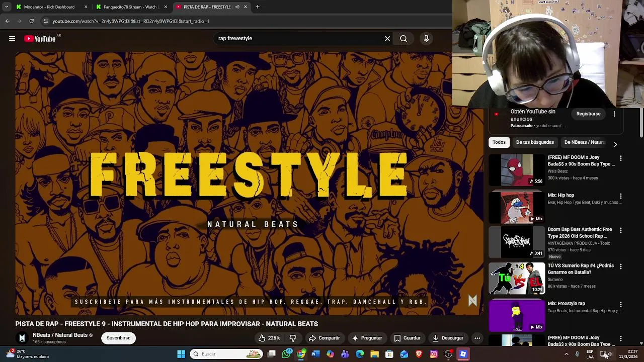This screenshot has width=644, height=362.
Task: Open WhatsApp from the taskbar
Action: [x=286, y=354]
